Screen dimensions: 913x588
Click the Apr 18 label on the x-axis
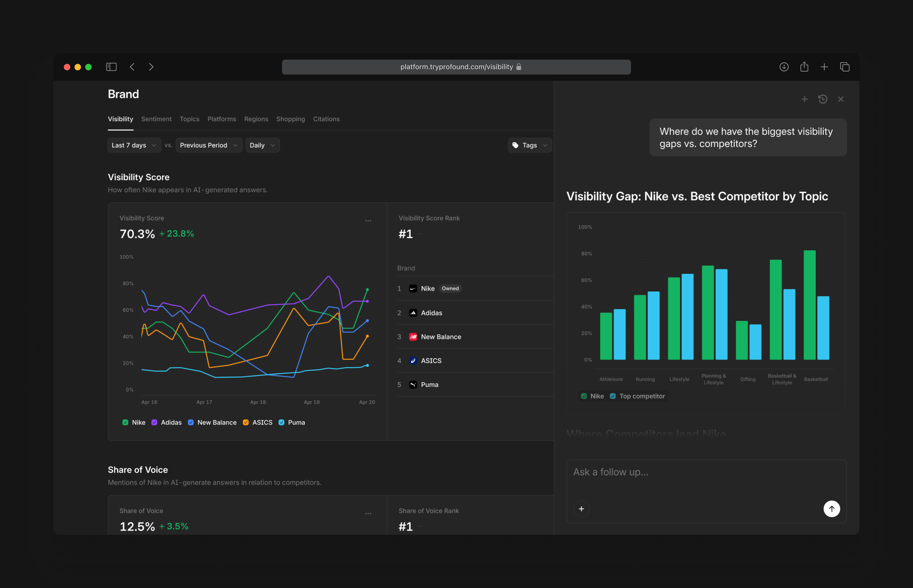tap(258, 402)
